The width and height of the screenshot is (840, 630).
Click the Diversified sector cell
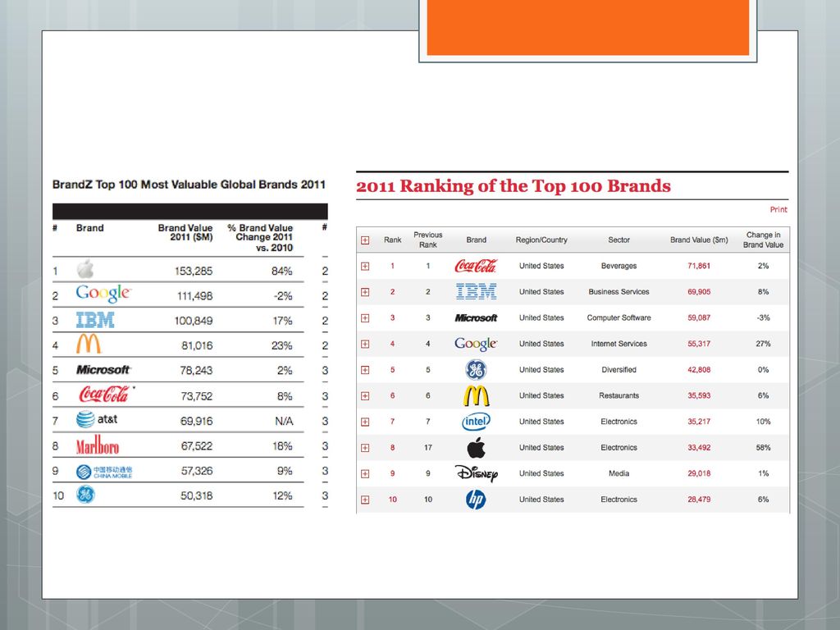point(619,370)
